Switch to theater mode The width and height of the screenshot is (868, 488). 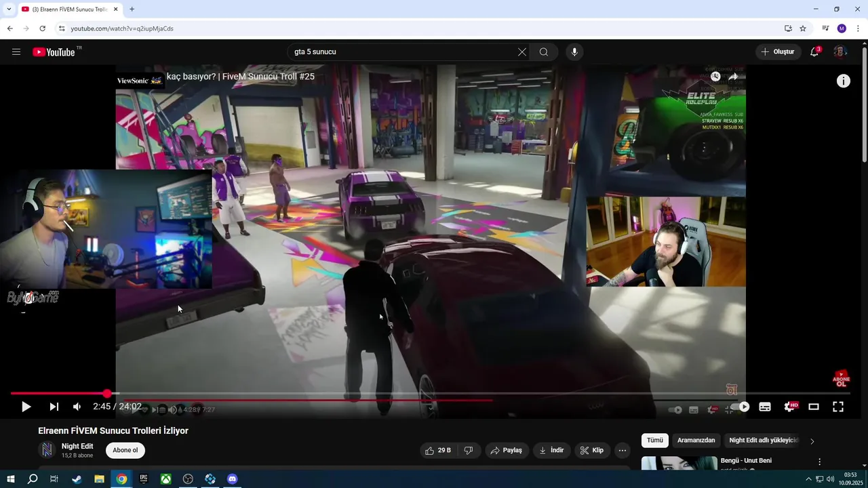pyautogui.click(x=814, y=407)
